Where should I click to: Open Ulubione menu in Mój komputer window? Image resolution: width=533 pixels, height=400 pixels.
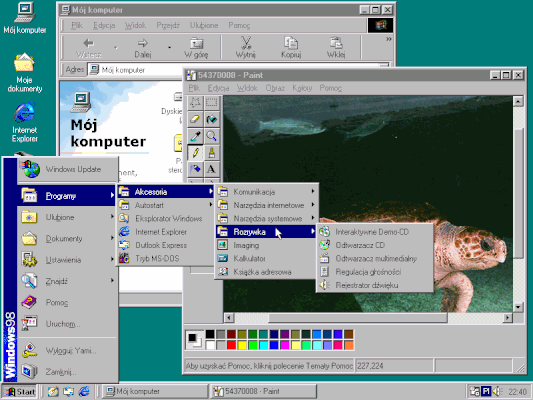click(204, 25)
